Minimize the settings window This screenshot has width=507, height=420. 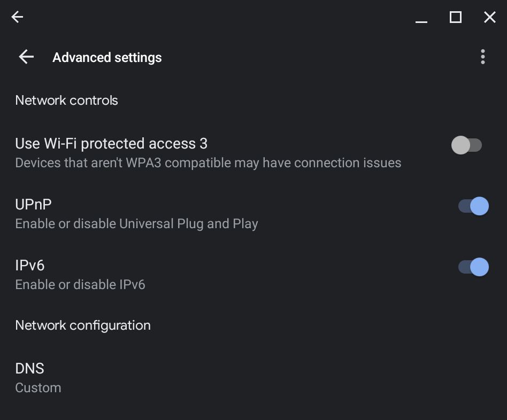pyautogui.click(x=421, y=18)
